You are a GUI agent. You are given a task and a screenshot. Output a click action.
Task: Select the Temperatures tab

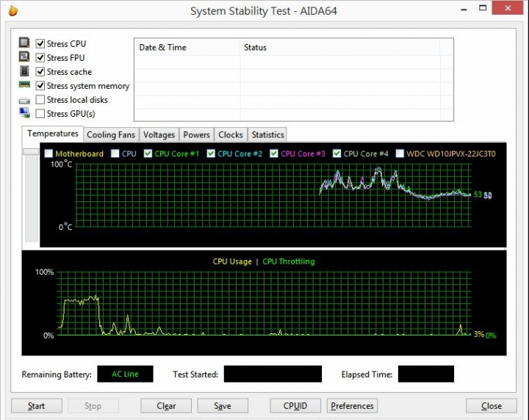pos(53,134)
